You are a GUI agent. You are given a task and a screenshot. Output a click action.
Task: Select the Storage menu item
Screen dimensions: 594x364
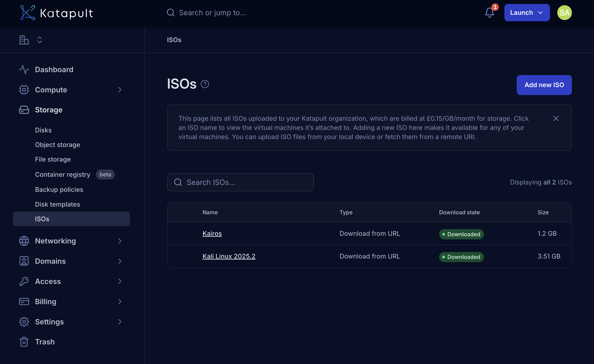pyautogui.click(x=49, y=110)
